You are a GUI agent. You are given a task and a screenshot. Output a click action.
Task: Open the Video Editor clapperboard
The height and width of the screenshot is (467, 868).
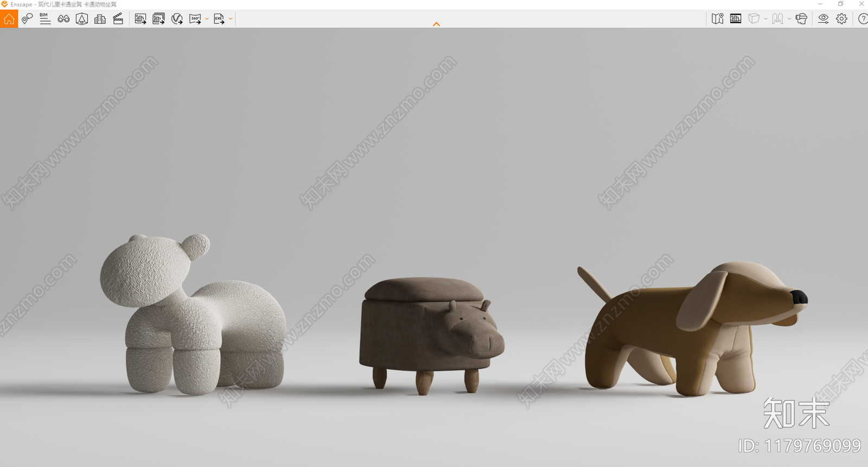(118, 19)
